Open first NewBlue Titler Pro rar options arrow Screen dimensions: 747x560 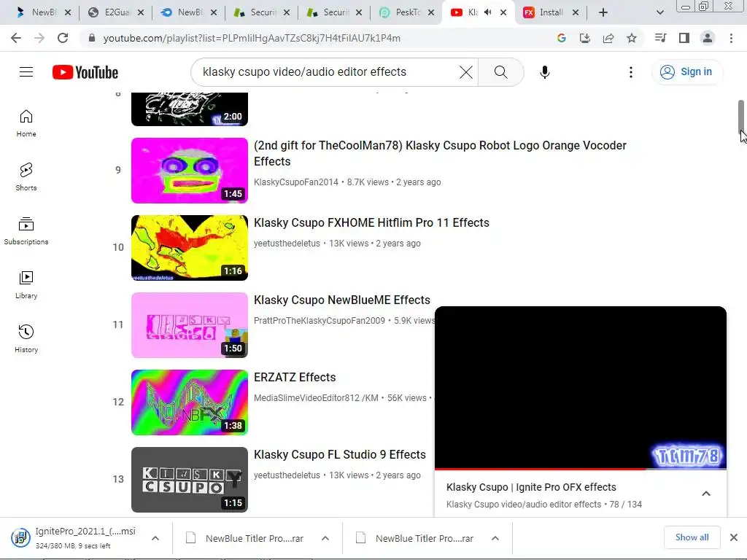(x=325, y=539)
